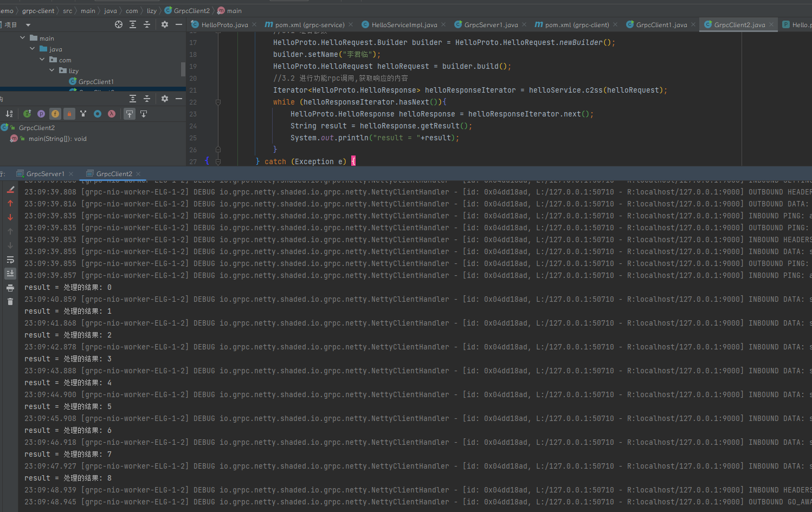
Task: Click grpc-client in the breadcrumb path
Action: point(38,11)
